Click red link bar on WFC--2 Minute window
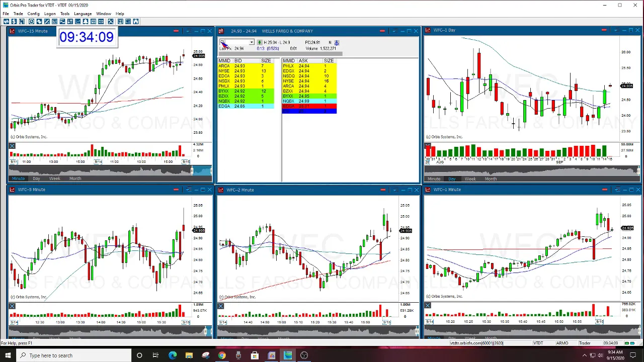Image resolution: width=644 pixels, height=362 pixels. 383,190
